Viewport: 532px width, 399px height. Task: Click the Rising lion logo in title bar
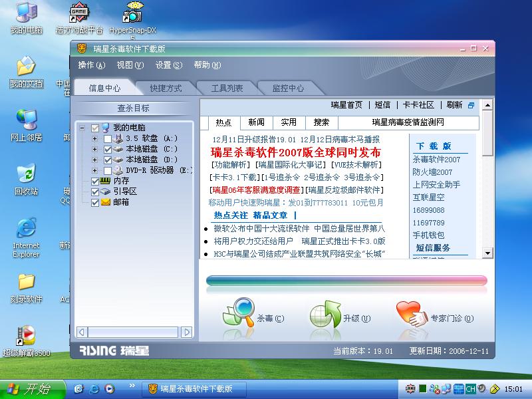pos(82,49)
